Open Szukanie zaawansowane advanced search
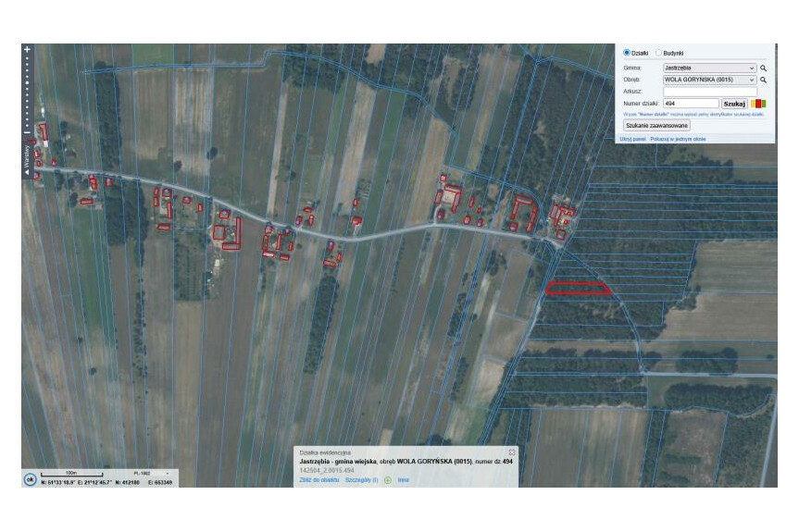 coord(656,124)
